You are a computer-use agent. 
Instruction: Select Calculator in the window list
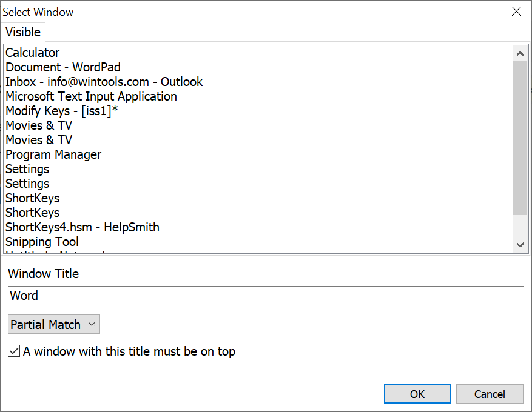pos(33,53)
